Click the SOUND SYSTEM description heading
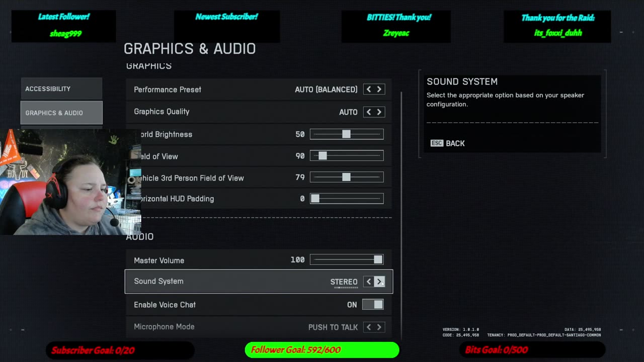This screenshot has width=644, height=362. click(x=462, y=82)
